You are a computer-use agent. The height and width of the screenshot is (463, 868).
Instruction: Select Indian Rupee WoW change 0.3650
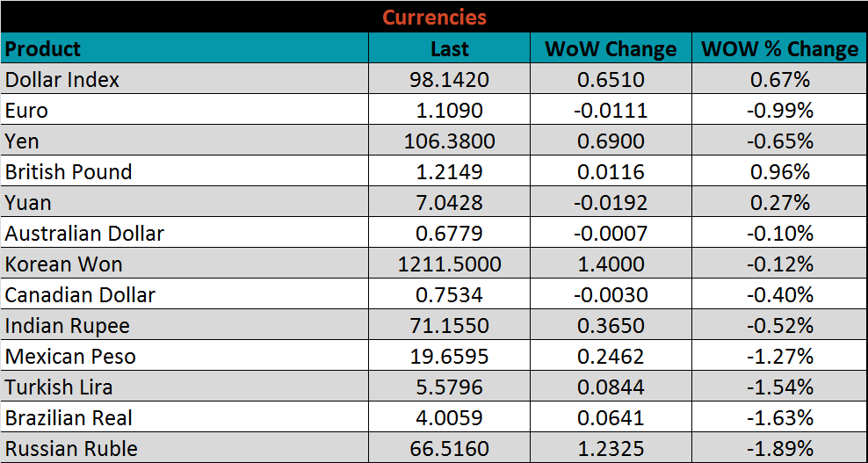611,326
